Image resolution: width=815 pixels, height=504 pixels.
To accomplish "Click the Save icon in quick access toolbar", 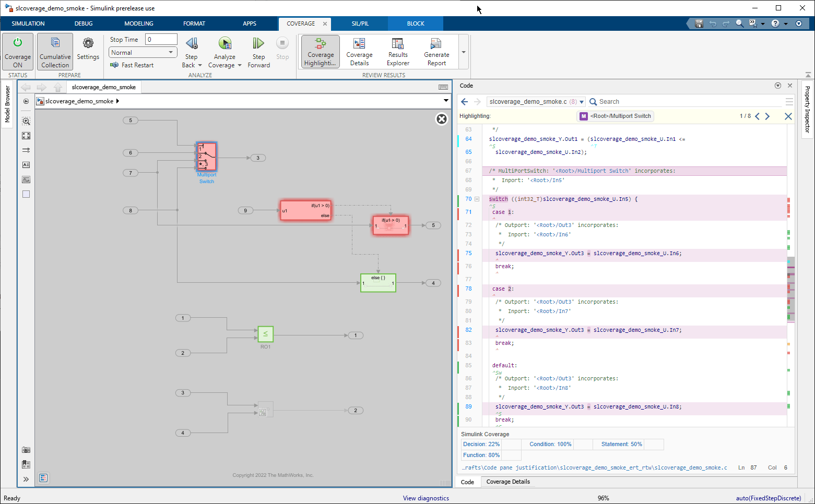I will 699,23.
